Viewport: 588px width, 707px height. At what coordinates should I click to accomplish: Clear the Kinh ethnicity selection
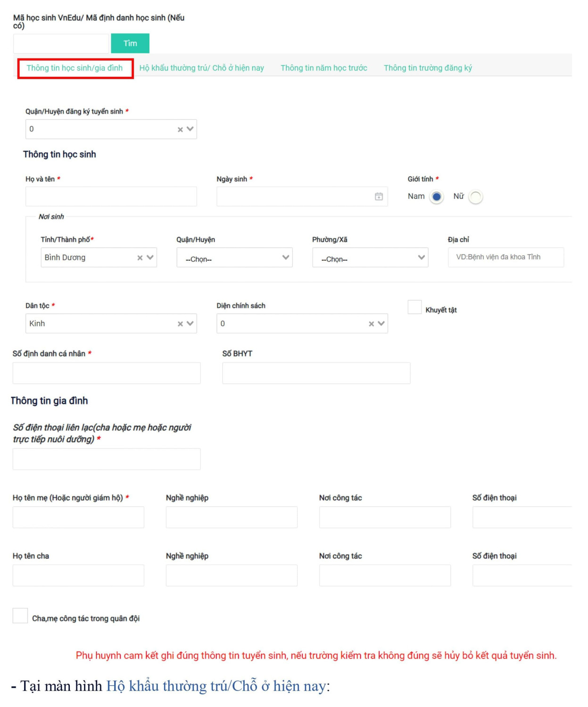point(180,324)
